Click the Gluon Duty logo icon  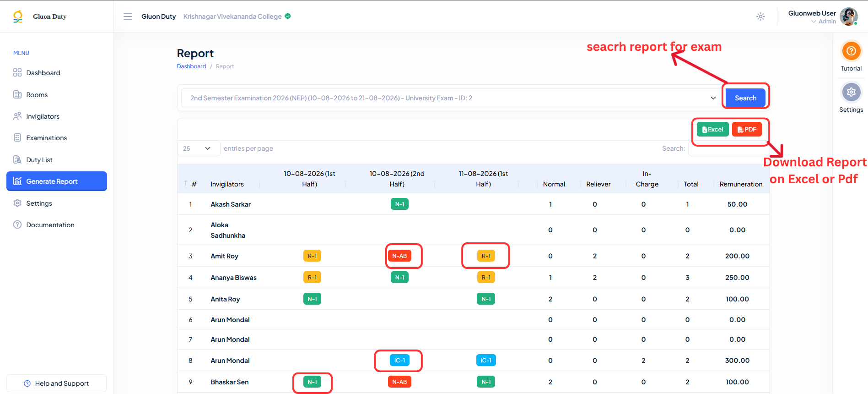pos(18,16)
